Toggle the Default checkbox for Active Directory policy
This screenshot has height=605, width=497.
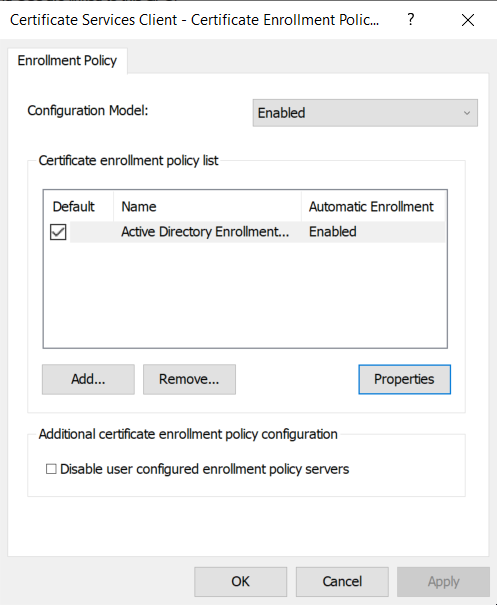tap(58, 232)
